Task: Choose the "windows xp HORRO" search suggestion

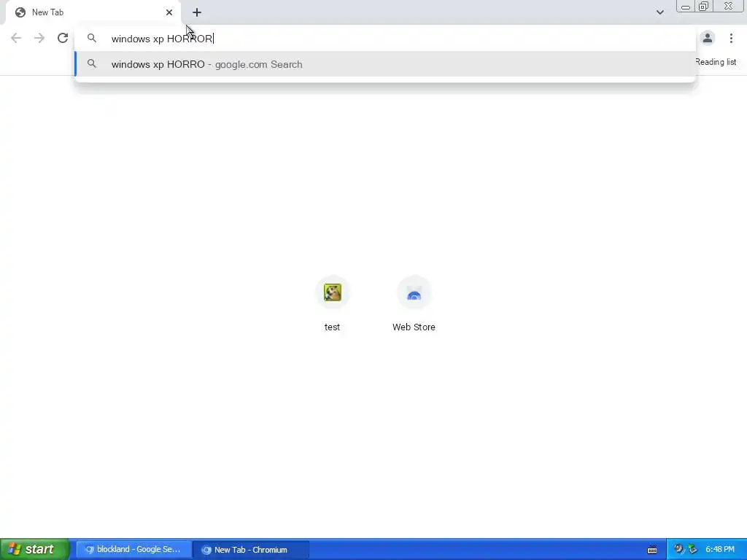Action: coord(385,64)
